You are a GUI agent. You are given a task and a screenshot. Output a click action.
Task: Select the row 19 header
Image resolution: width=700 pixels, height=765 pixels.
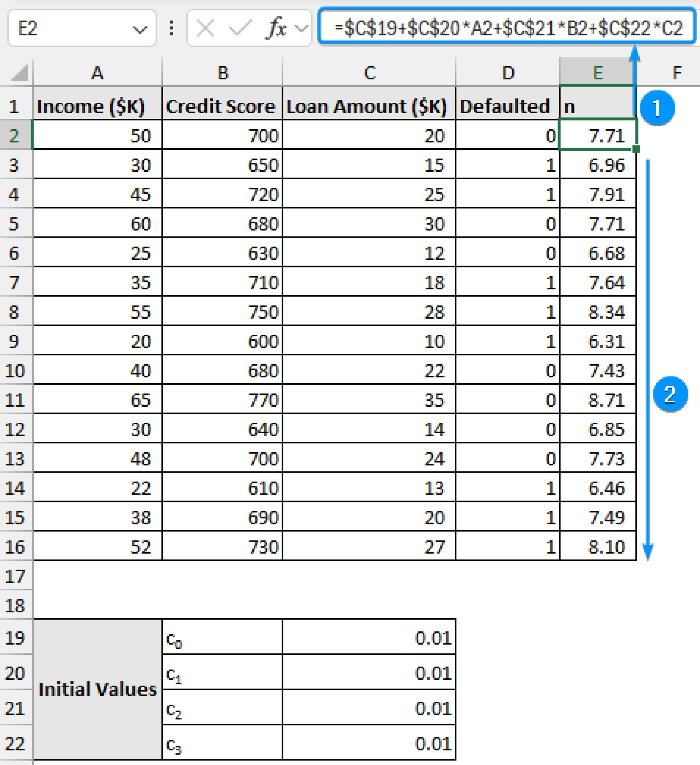[x=16, y=638]
